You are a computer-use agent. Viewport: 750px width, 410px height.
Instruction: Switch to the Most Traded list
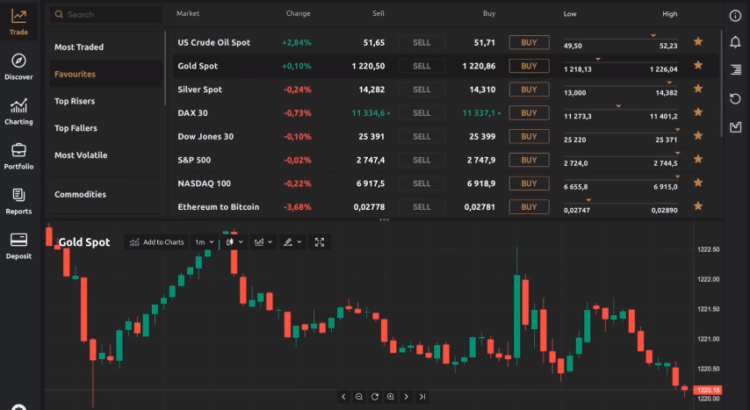(79, 47)
